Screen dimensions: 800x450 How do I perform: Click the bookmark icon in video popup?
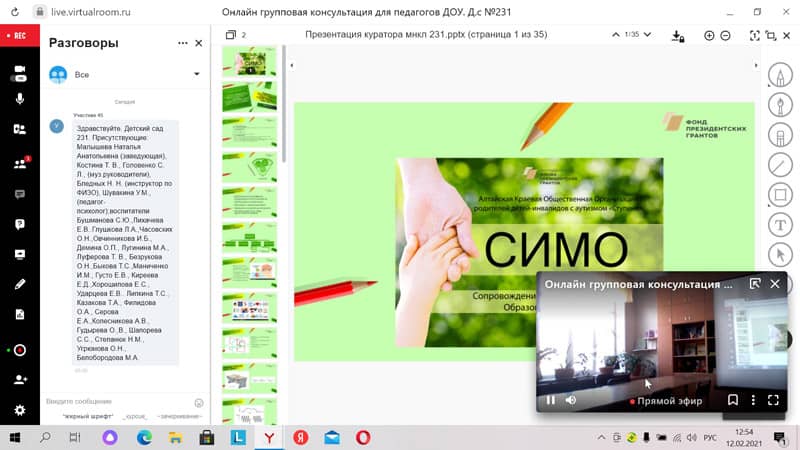[733, 401]
